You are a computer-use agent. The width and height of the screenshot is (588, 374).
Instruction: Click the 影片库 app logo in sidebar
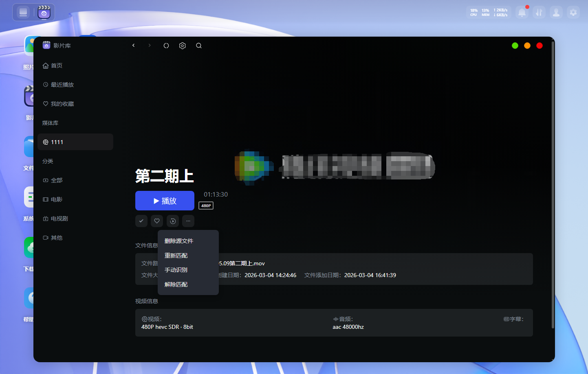pos(46,45)
